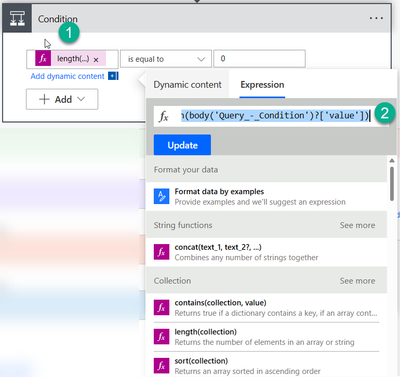The height and width of the screenshot is (377, 400).
Task: Insert contains(collection, value) function
Action: (x=266, y=308)
